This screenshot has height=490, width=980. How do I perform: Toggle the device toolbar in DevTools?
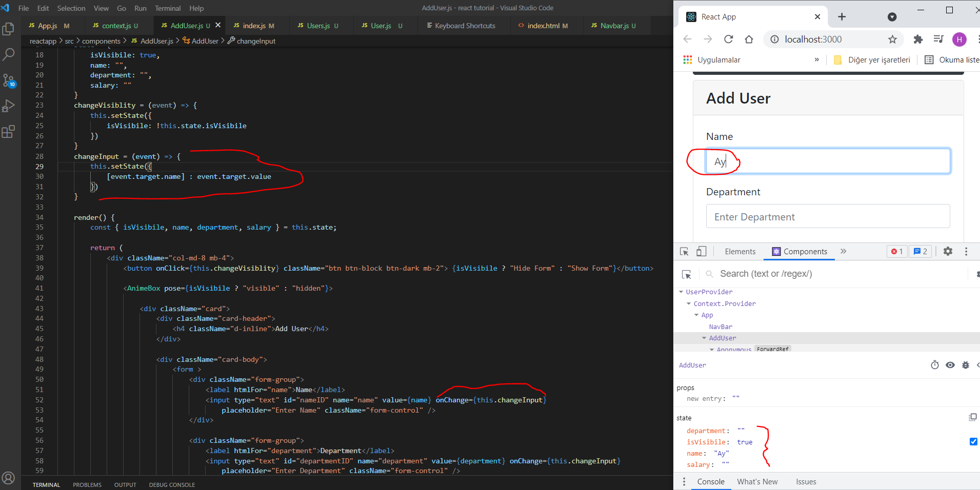(x=701, y=251)
